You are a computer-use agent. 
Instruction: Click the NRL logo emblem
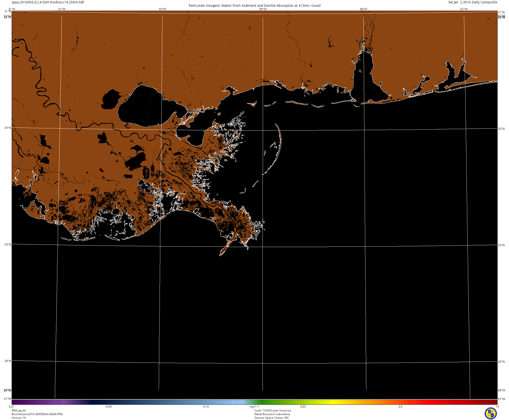point(491,413)
